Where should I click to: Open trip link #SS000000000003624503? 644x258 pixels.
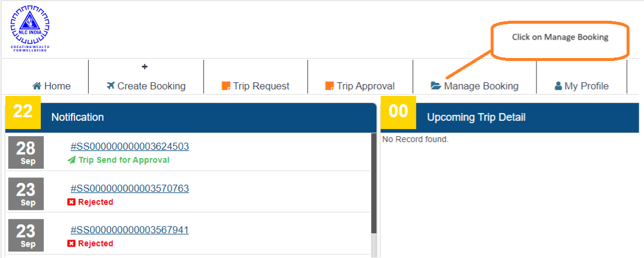[x=129, y=147]
